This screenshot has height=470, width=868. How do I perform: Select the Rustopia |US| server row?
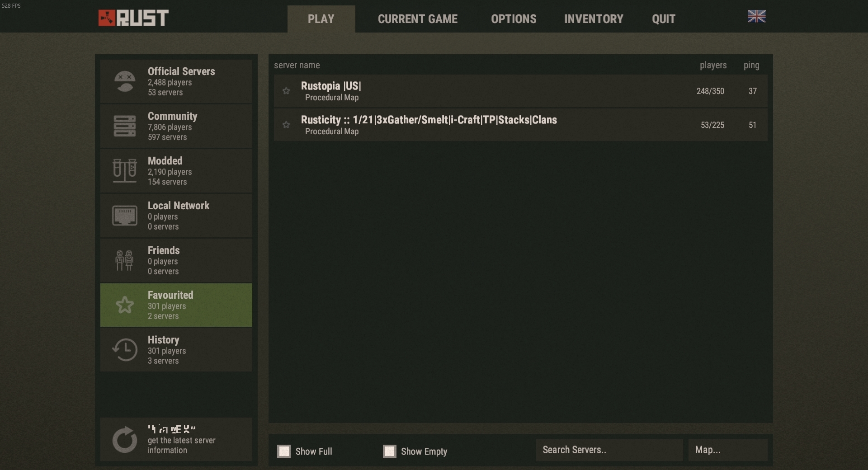[x=521, y=91]
